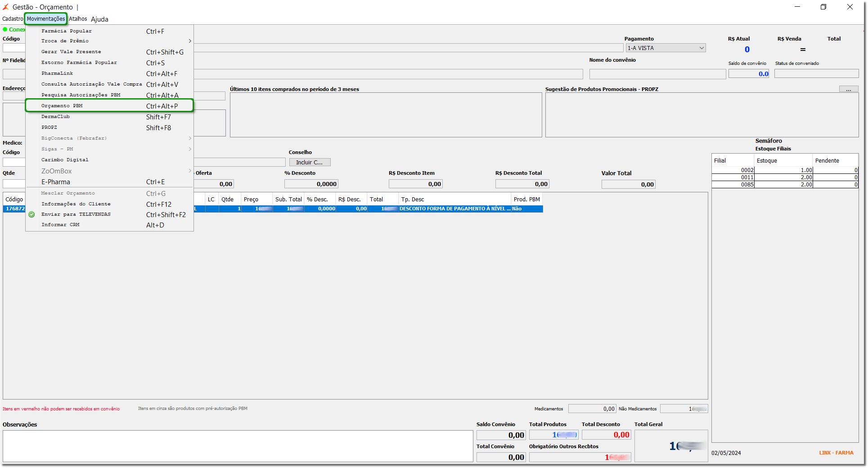The height and width of the screenshot is (468, 868).
Task: Select the DESCONTO FORMA DE PAGAMENTO cell
Action: [455, 209]
